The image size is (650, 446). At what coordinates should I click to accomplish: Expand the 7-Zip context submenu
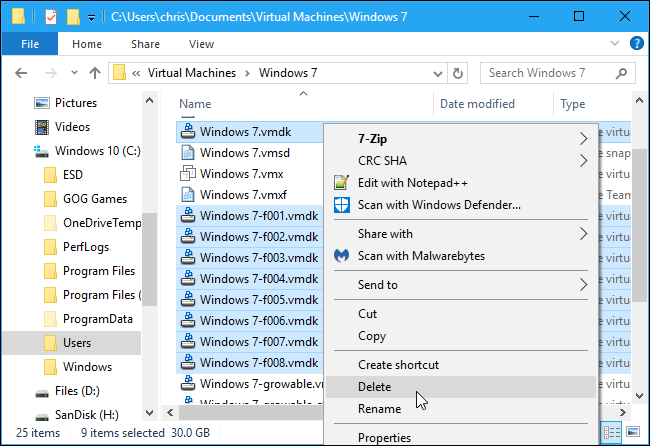tap(461, 138)
